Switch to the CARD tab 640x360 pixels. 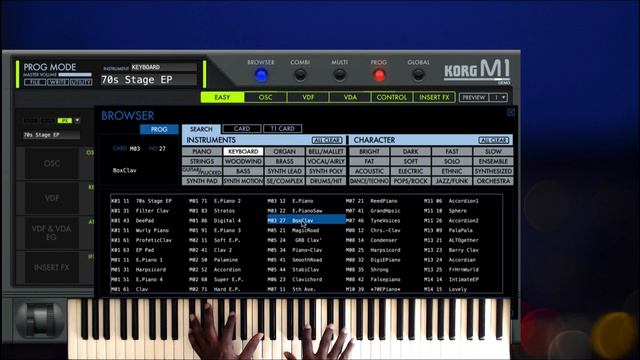click(x=242, y=129)
